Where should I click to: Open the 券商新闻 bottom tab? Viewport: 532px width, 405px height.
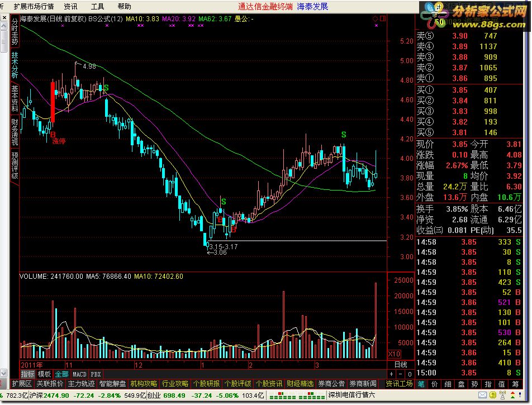pyautogui.click(x=363, y=384)
